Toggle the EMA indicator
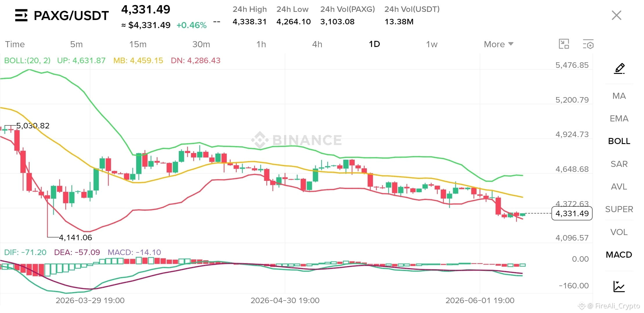The width and height of the screenshot is (644, 313). click(619, 119)
